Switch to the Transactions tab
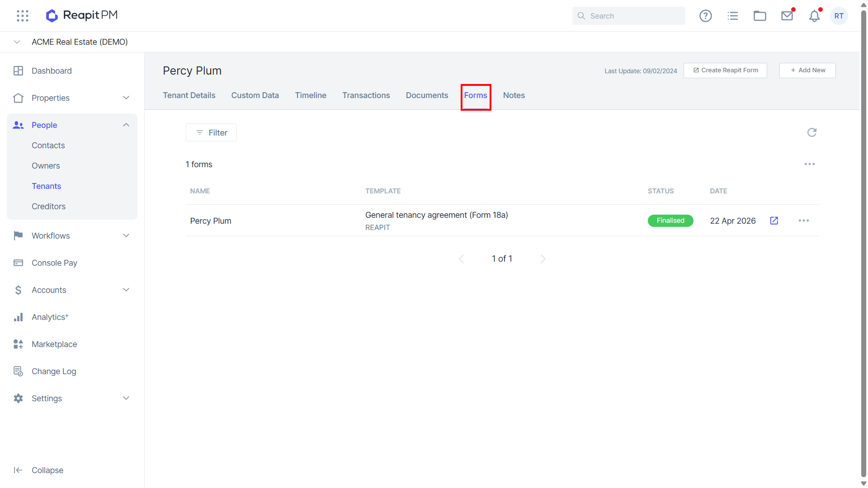Screen dimensions: 868x488 tap(366, 95)
